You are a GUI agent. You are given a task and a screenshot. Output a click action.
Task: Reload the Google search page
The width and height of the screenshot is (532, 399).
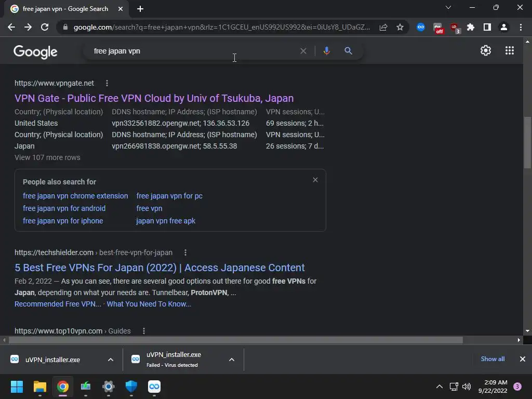(x=45, y=27)
